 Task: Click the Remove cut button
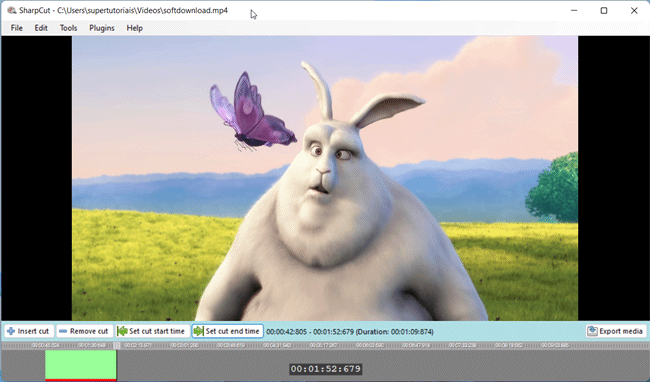(x=84, y=331)
